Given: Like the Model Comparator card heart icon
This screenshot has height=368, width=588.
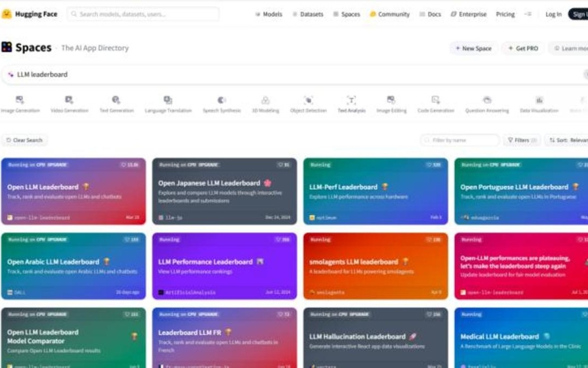Looking at the screenshot, I should tap(127, 314).
